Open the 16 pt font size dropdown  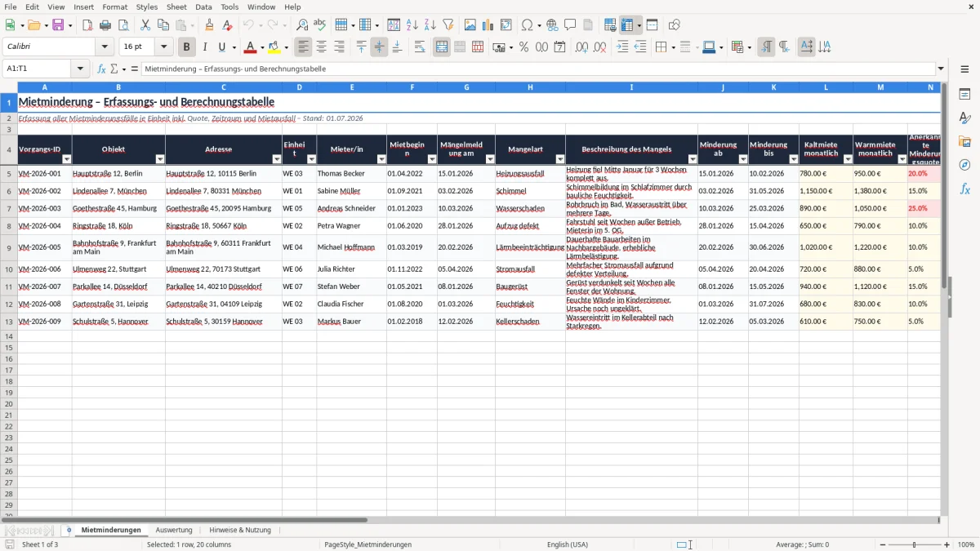[x=163, y=47]
